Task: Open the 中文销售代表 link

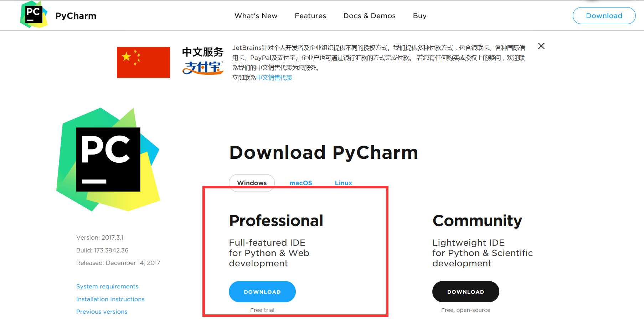Action: click(274, 78)
